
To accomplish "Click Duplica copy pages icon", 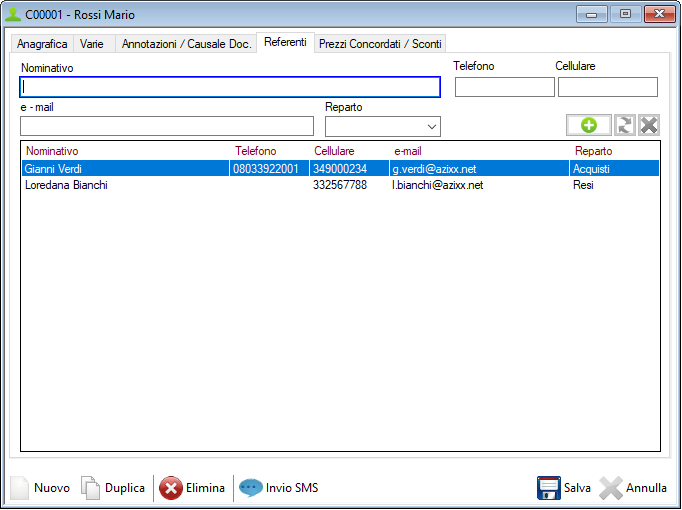I will point(91,488).
